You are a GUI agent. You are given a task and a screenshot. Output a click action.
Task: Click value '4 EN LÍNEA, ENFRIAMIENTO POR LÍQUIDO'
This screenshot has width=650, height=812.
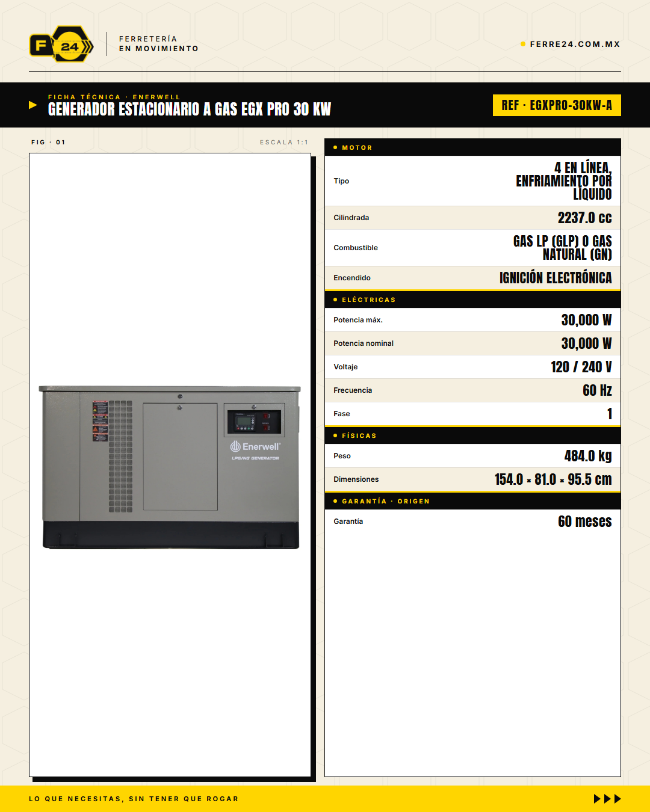[x=564, y=181]
